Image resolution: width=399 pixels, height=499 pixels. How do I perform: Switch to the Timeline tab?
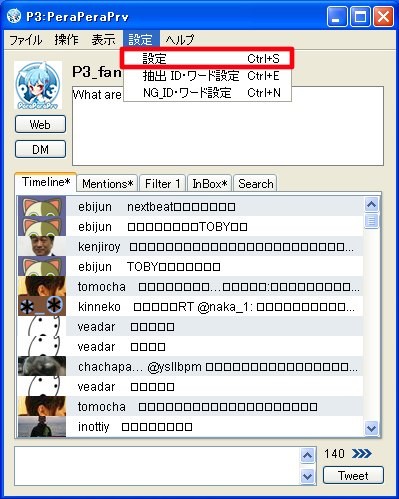click(46, 182)
